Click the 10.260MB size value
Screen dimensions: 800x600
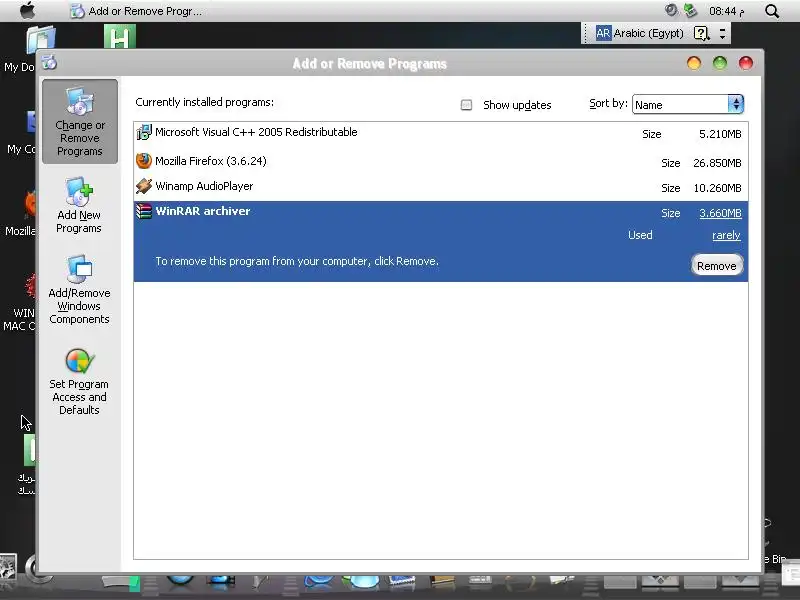pyautogui.click(x=717, y=188)
